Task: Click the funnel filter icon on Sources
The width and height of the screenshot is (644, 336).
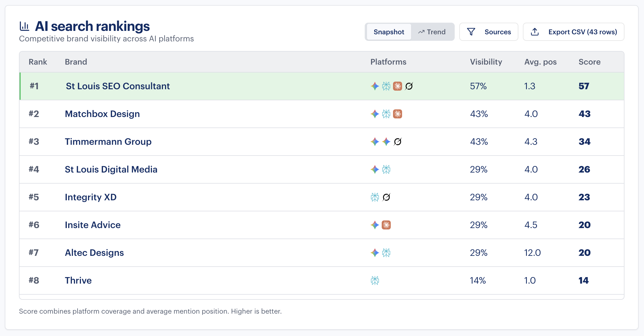Action: (x=471, y=32)
